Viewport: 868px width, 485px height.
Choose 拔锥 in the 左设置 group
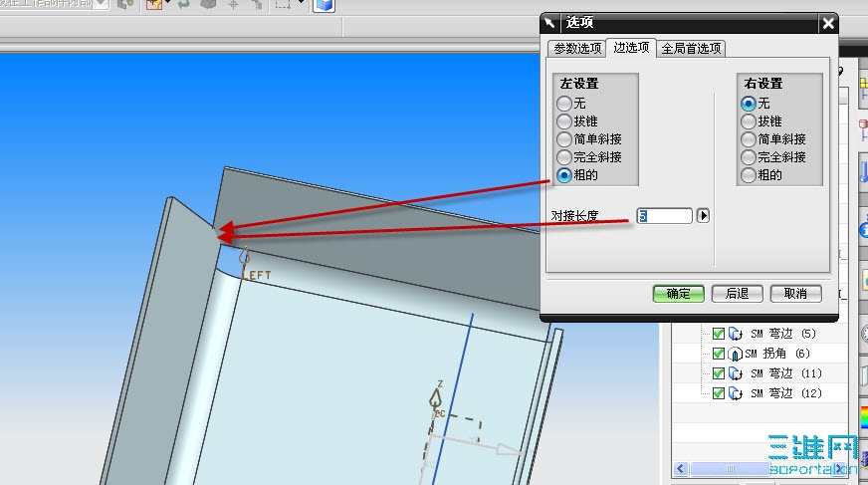click(x=564, y=121)
